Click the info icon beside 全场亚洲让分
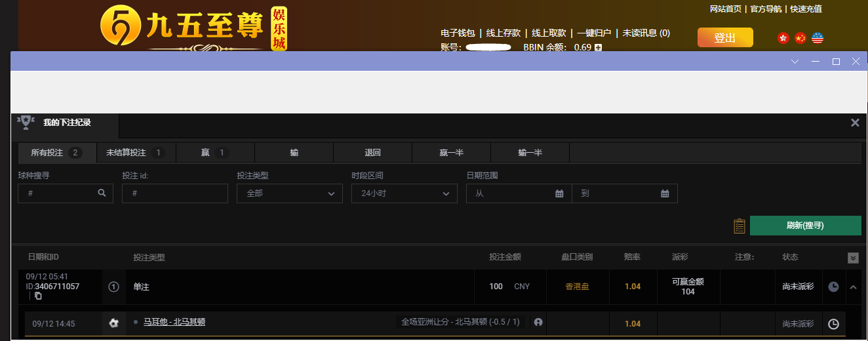 pos(538,323)
